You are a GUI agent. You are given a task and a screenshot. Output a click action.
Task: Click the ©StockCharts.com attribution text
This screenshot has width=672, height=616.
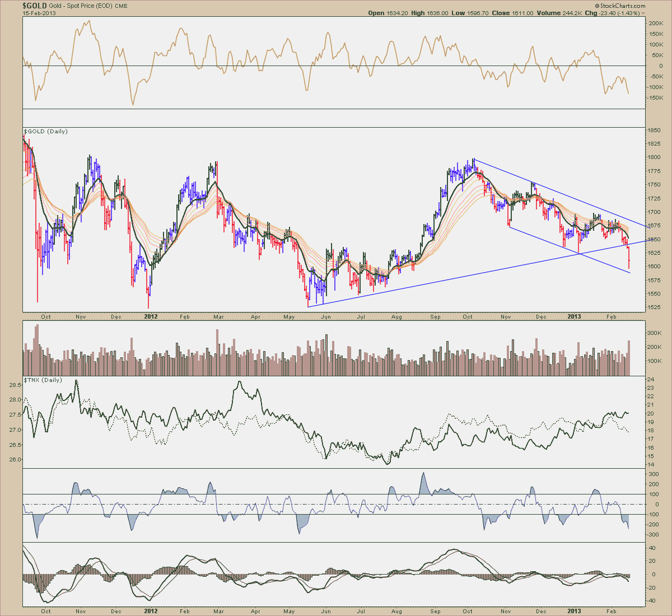620,5
